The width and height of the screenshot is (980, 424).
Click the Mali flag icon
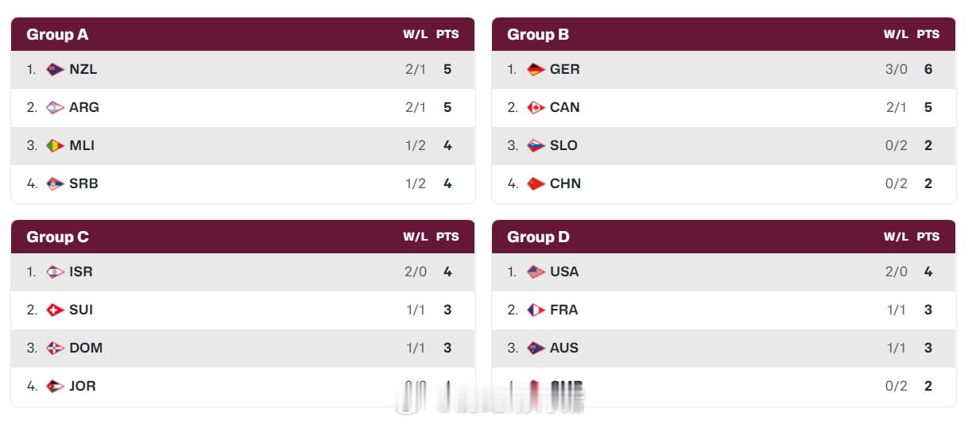(x=55, y=145)
